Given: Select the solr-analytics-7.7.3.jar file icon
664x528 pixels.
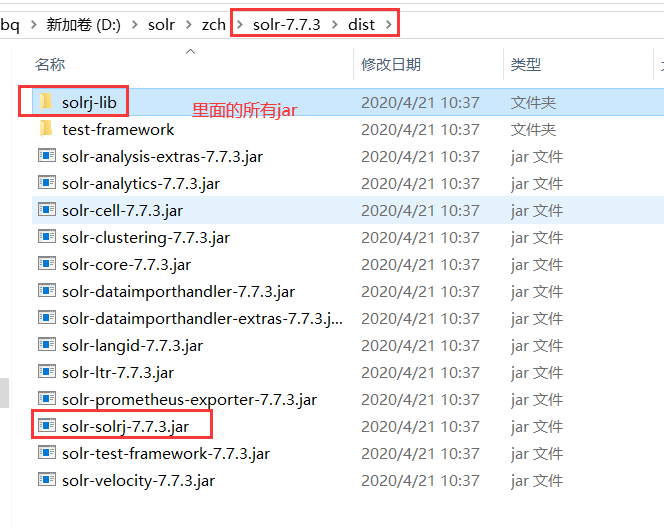Looking at the screenshot, I should point(47,182).
